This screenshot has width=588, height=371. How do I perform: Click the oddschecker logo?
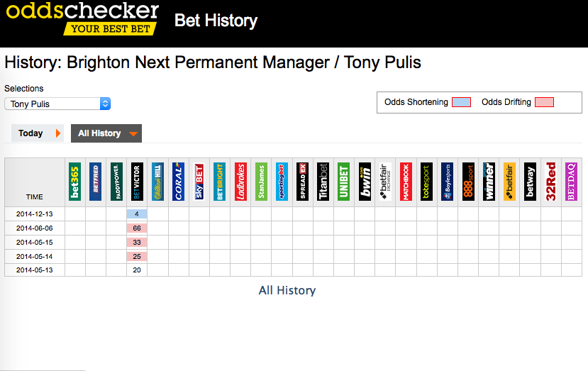pos(82,18)
